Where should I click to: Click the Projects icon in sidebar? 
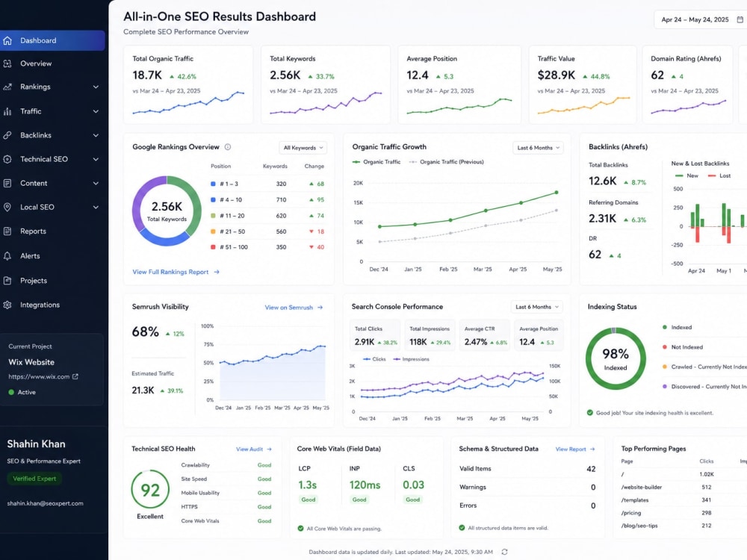tap(7, 281)
